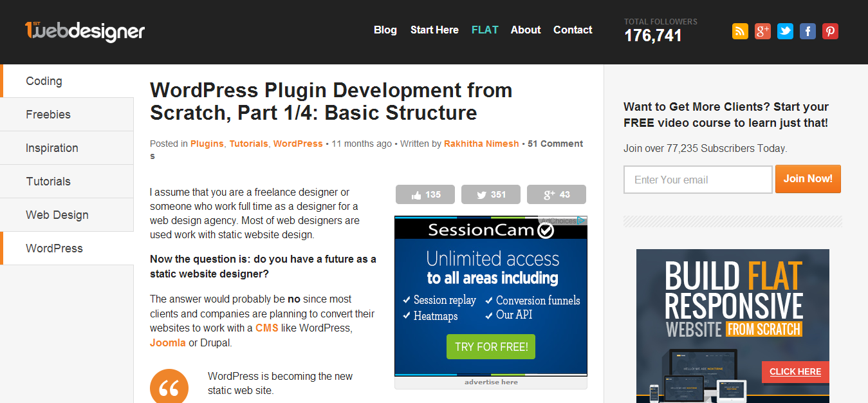Click the article title heading
This screenshot has height=403, width=868.
(331, 101)
